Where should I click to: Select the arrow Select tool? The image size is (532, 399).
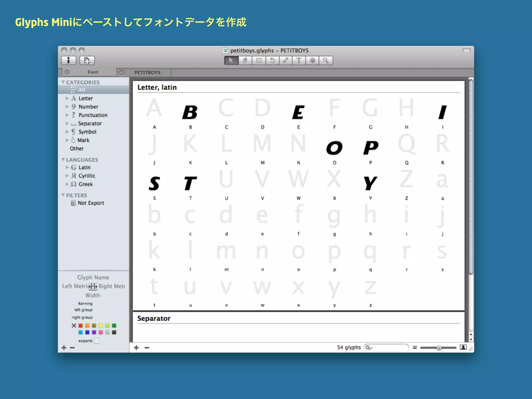pyautogui.click(x=231, y=61)
